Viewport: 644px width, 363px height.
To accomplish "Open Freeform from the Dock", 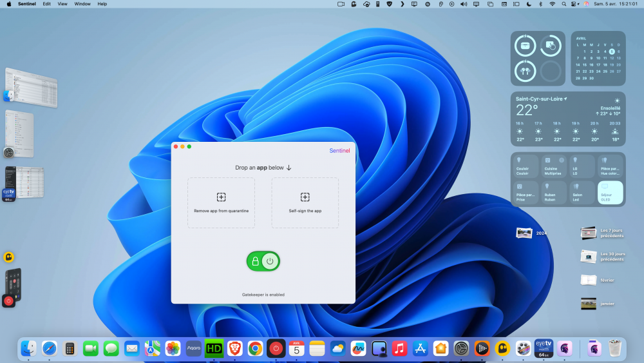I will 359,349.
